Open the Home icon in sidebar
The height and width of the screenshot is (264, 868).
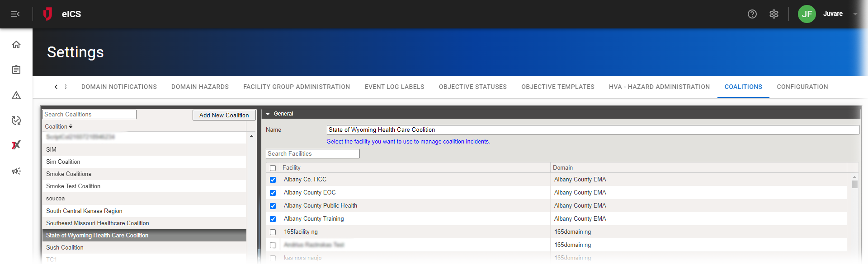(16, 45)
